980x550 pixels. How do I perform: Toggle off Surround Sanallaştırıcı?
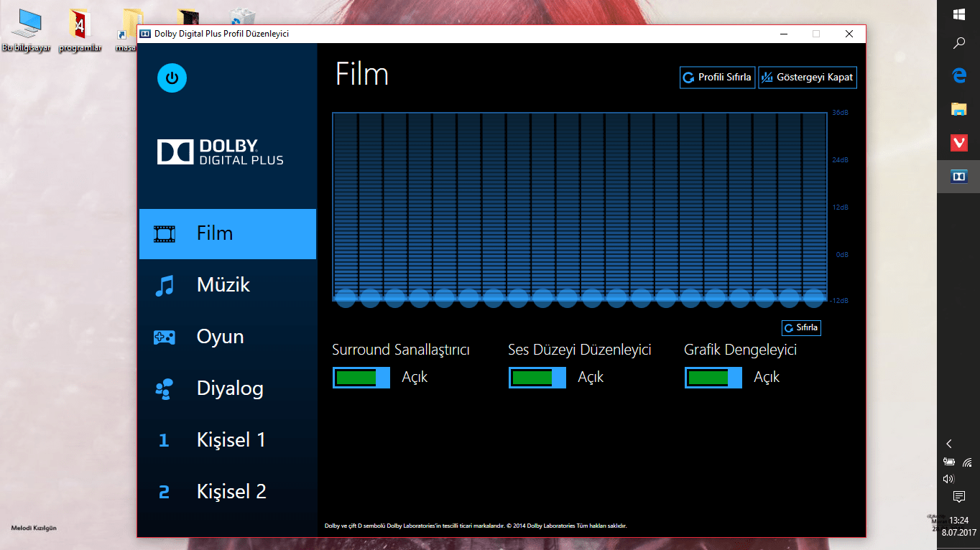point(361,377)
